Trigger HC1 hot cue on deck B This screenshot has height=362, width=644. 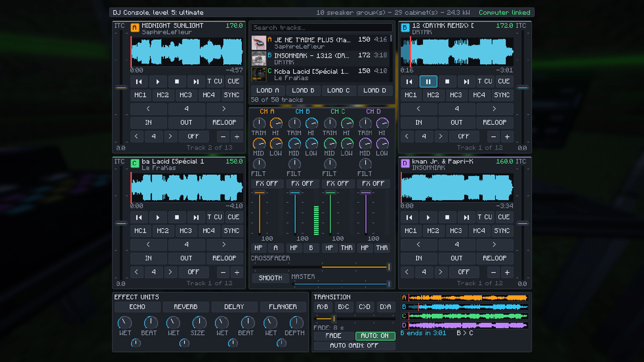pos(411,95)
